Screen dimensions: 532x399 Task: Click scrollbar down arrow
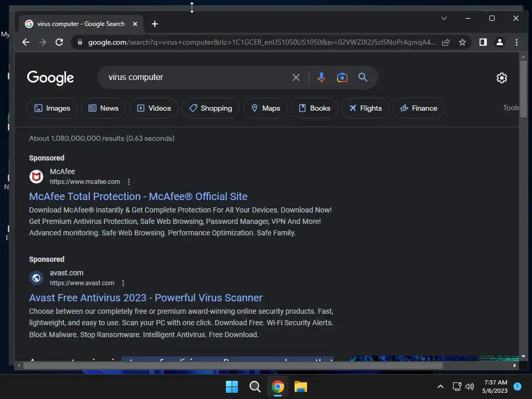point(523,356)
